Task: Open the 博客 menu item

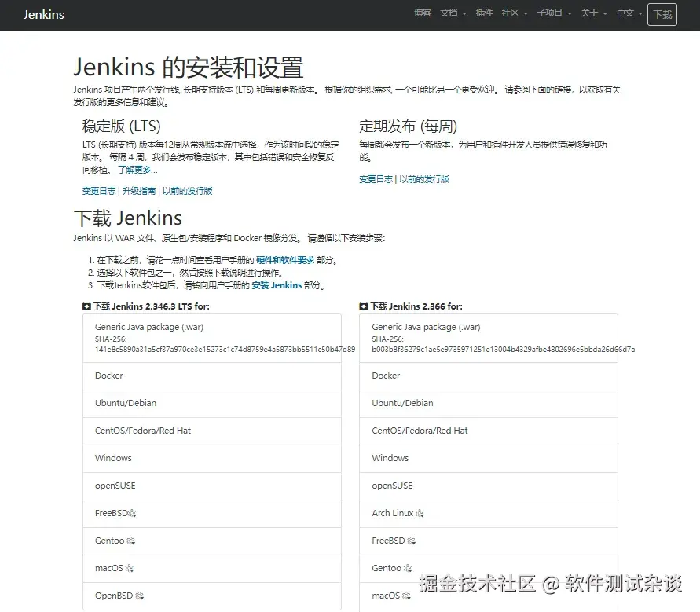Action: [423, 13]
